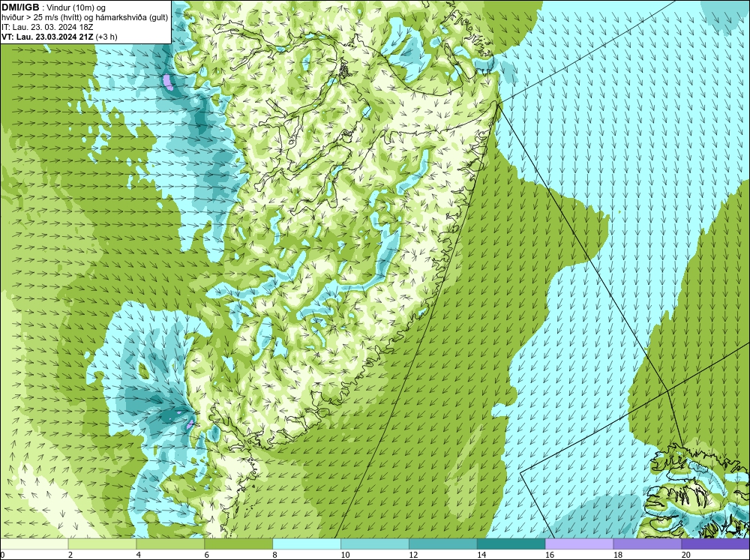Image resolution: width=750 pixels, height=560 pixels.
Task: Click the legend scale value '12'
Action: tap(414, 555)
